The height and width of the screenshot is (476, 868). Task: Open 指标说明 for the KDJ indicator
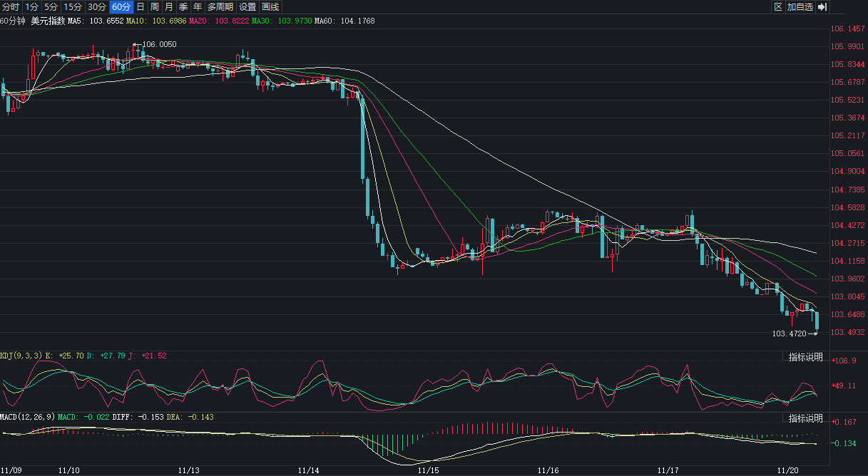click(805, 357)
